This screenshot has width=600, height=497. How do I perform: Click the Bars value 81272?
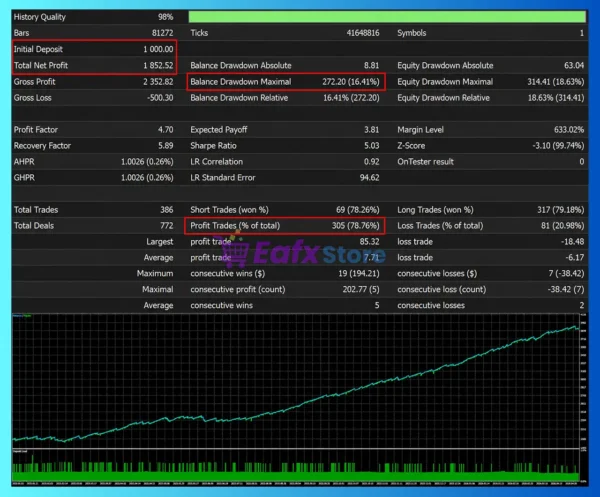(x=162, y=33)
